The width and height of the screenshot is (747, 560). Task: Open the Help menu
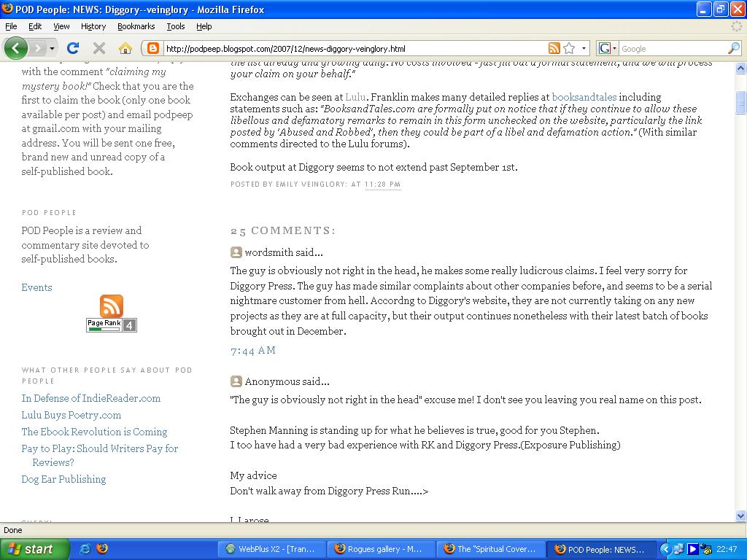204,26
